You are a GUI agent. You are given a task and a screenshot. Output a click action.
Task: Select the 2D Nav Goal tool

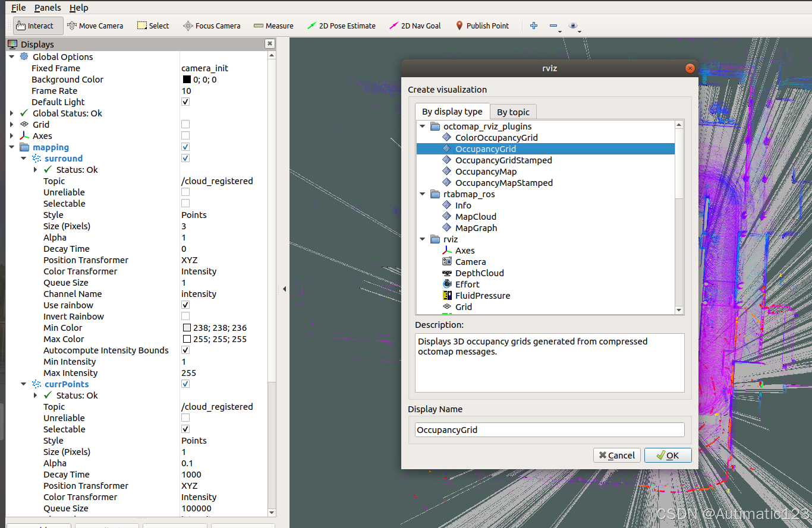(415, 26)
